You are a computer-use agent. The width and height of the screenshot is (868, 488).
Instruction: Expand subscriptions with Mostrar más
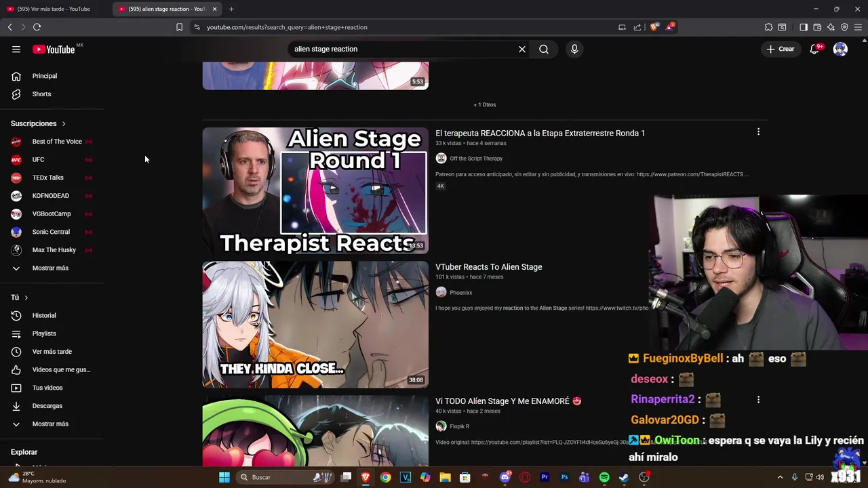click(x=52, y=268)
